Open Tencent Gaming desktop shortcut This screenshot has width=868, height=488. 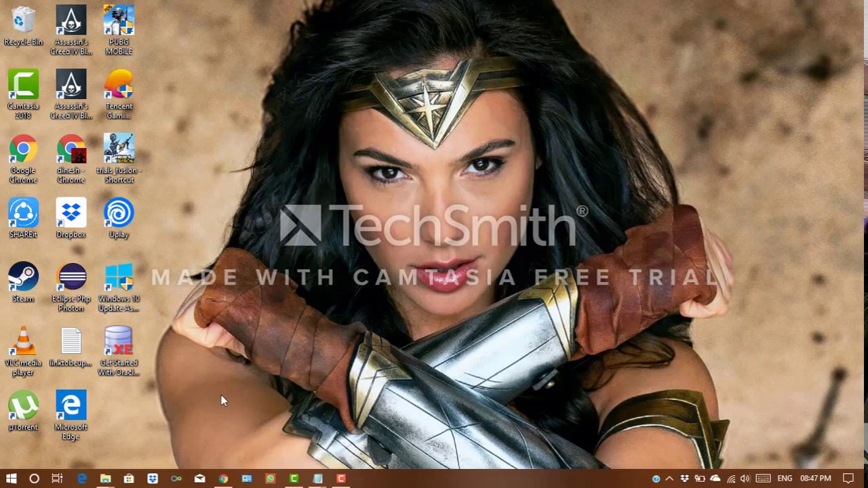coord(119,95)
